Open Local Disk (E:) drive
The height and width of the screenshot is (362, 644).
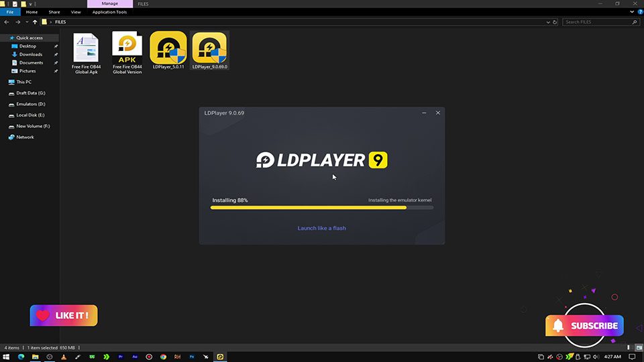tap(30, 115)
